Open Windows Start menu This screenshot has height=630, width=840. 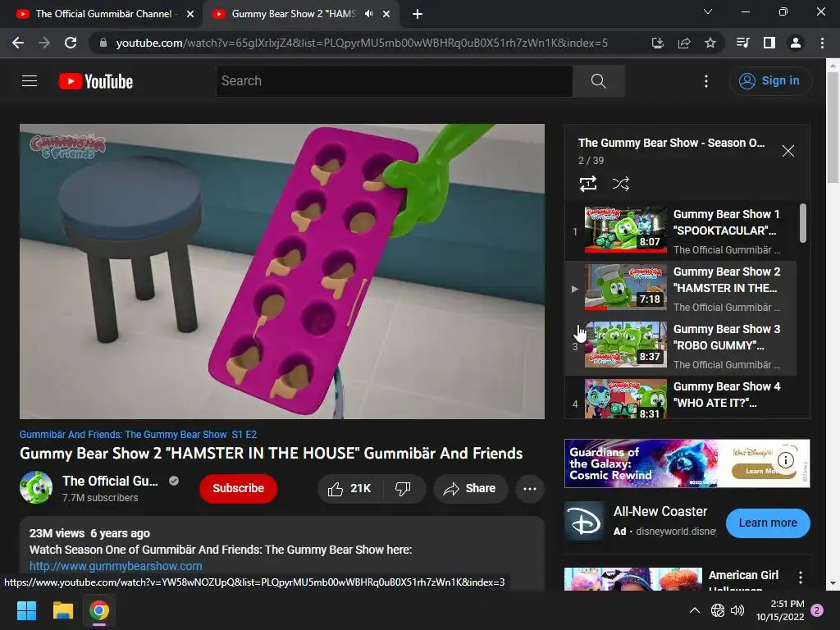click(26, 610)
